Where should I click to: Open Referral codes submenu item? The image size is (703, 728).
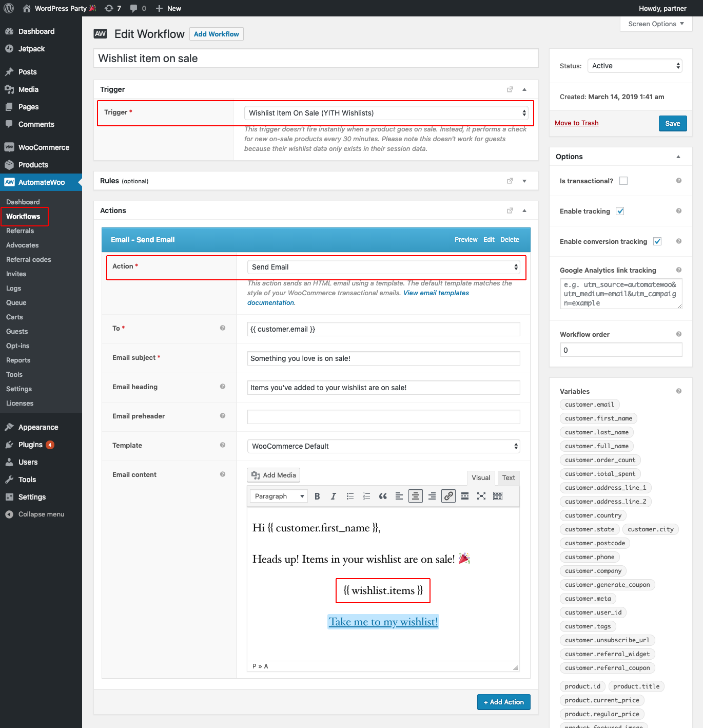click(29, 259)
